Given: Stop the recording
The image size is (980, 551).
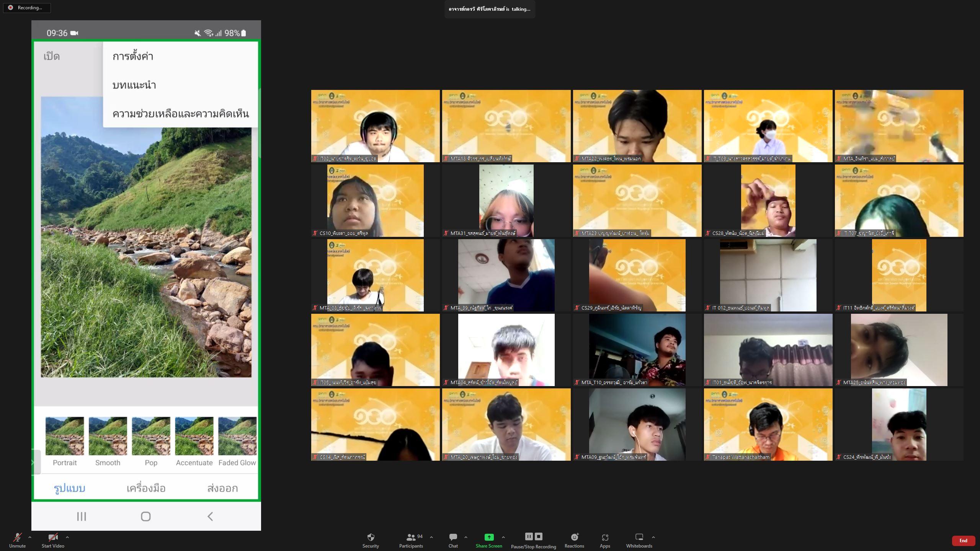Looking at the screenshot, I should [x=538, y=536].
